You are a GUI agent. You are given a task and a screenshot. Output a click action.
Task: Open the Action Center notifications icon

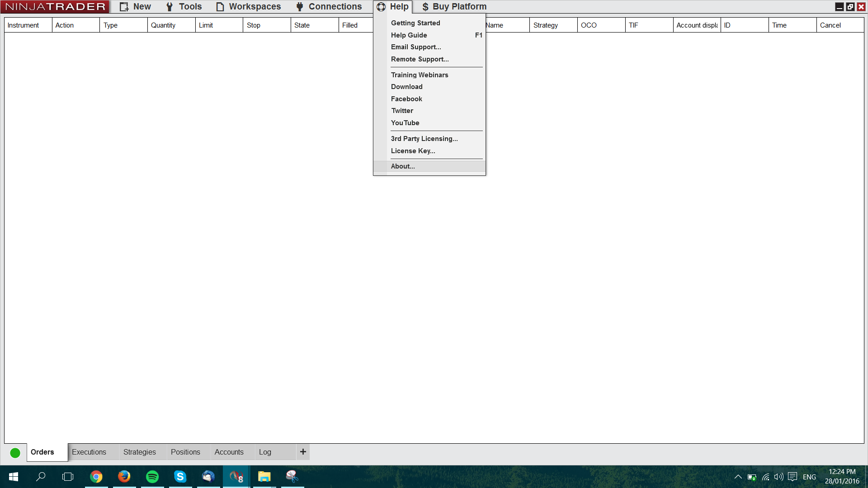coord(793,477)
